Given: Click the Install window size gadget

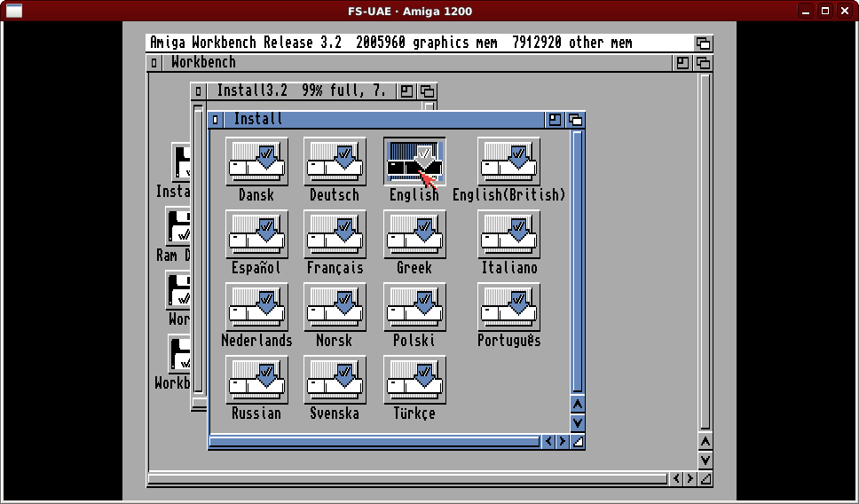Looking at the screenshot, I should (578, 442).
